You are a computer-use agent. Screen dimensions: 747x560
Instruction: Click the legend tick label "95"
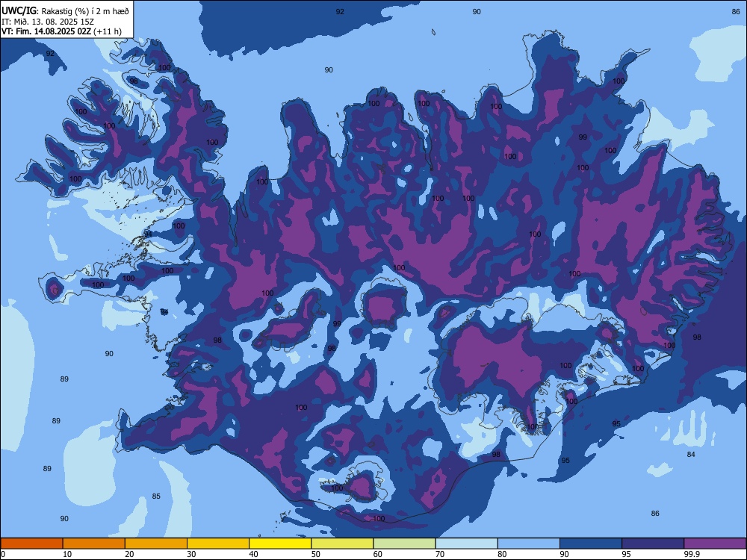click(x=627, y=554)
